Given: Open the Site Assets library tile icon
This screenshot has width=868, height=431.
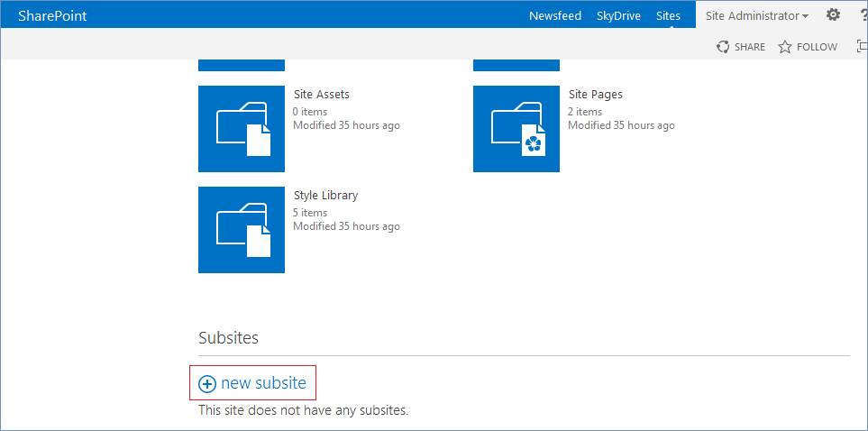Looking at the screenshot, I should (x=242, y=129).
